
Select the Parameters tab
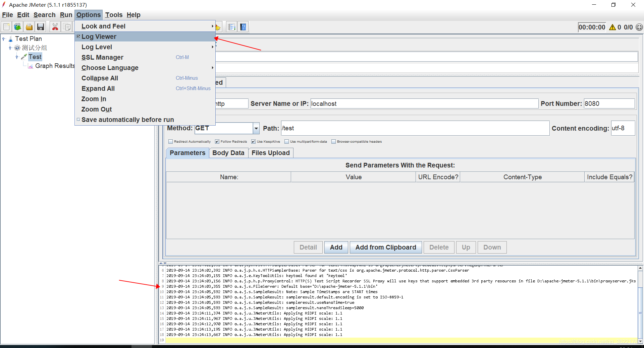point(187,153)
